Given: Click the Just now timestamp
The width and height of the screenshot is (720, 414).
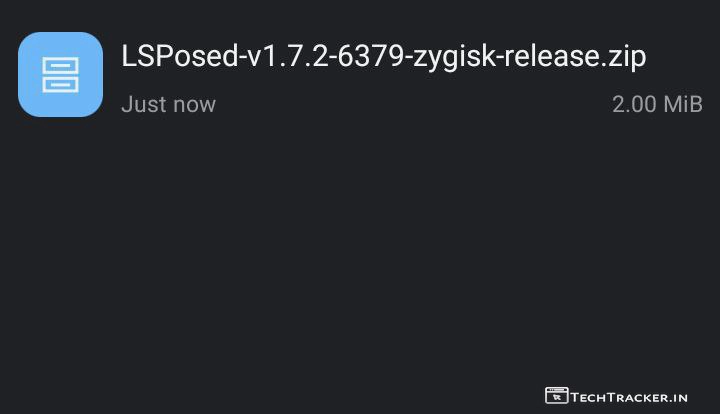Looking at the screenshot, I should (168, 104).
